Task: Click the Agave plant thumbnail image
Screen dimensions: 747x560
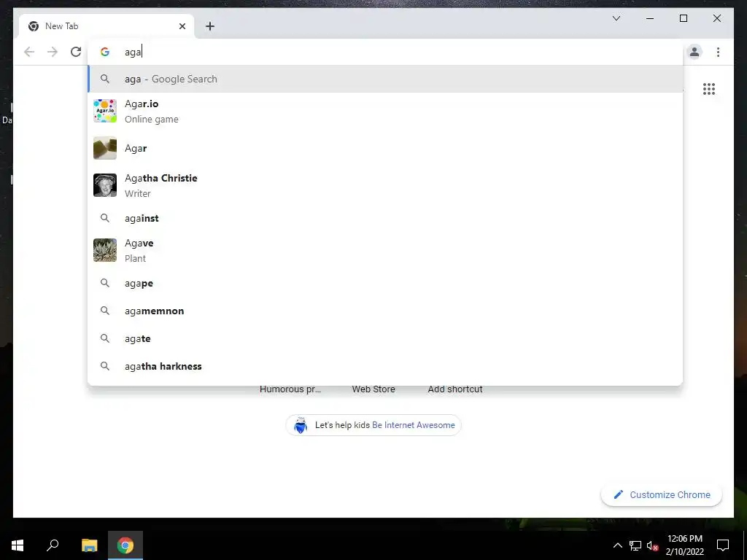Action: coord(105,250)
